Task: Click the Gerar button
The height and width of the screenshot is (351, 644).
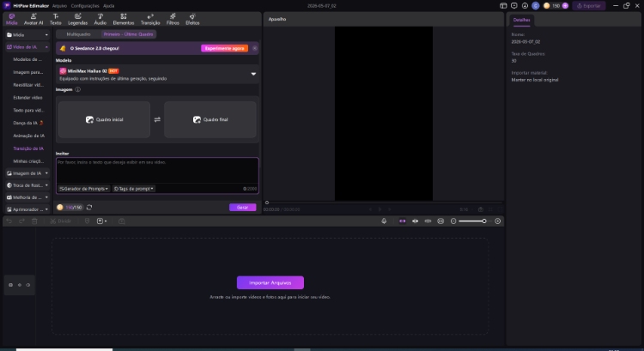Action: tap(242, 208)
